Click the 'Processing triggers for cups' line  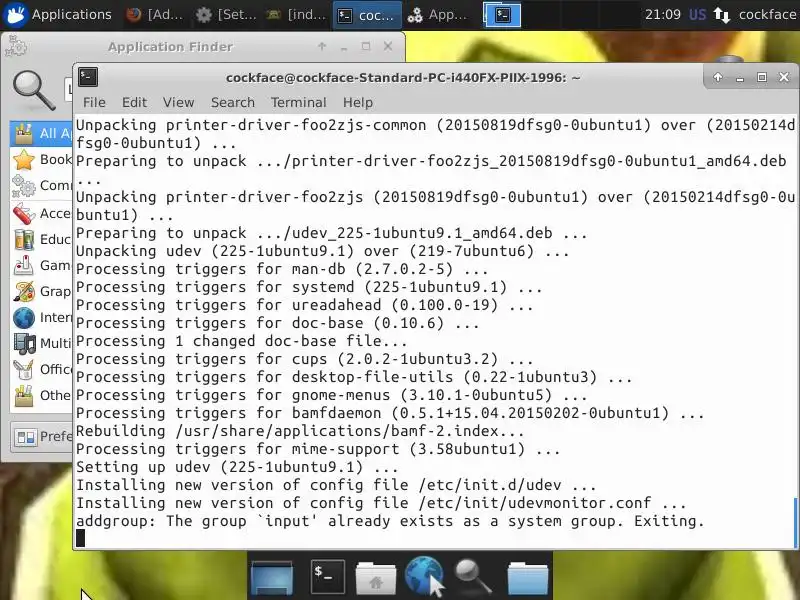(x=304, y=359)
